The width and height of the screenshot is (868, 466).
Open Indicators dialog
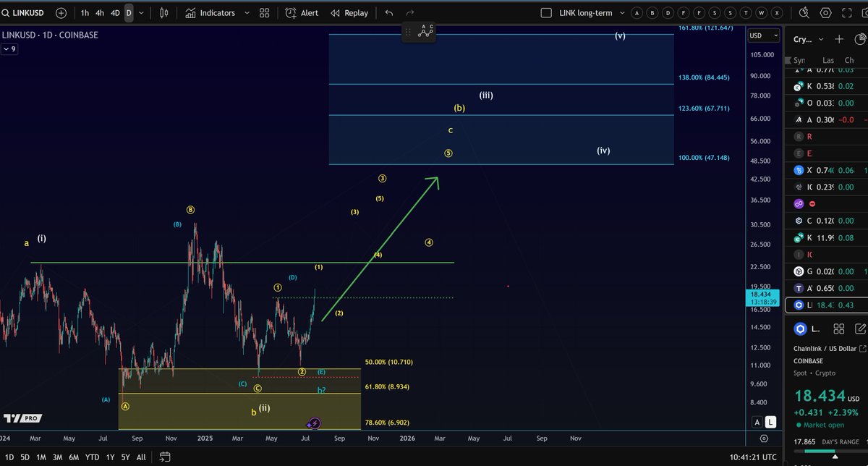tap(210, 13)
